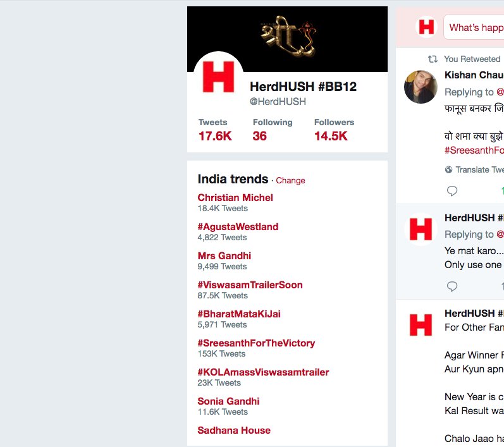
Task: Open the #BharatMataKiJai trend
Action: point(239,314)
